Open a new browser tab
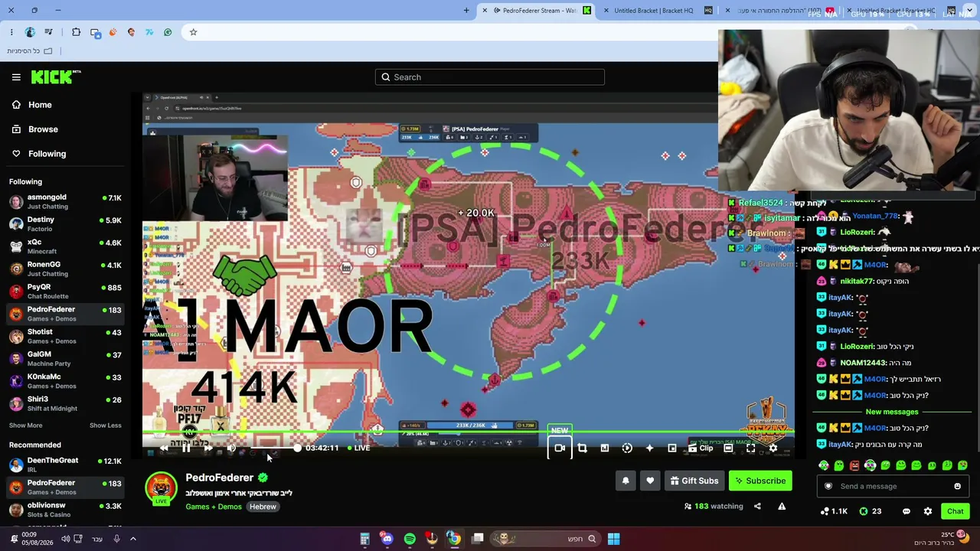This screenshot has width=980, height=551. click(466, 11)
